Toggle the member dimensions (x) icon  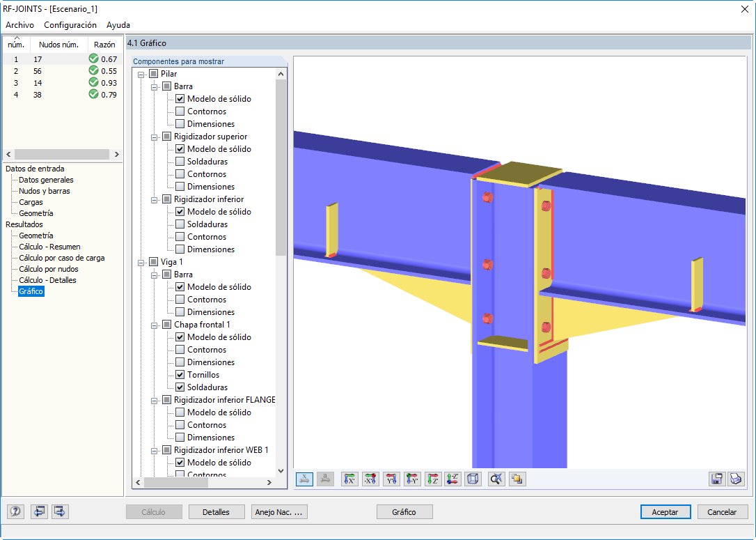tap(304, 479)
